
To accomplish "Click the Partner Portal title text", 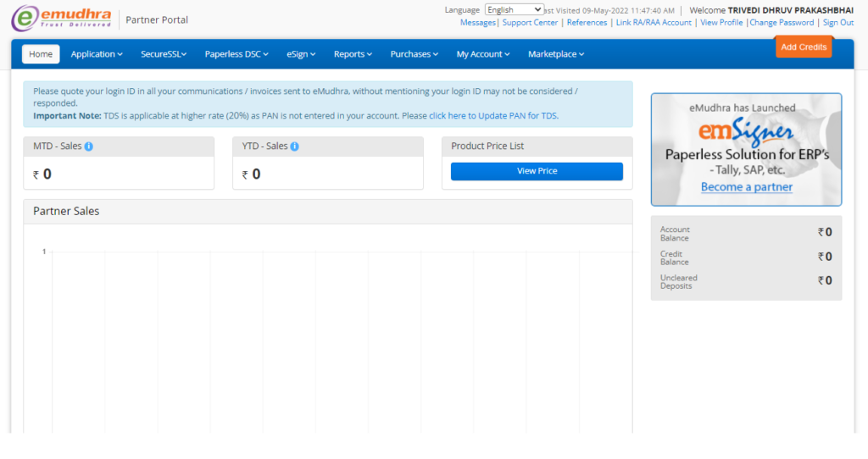I will (x=157, y=20).
